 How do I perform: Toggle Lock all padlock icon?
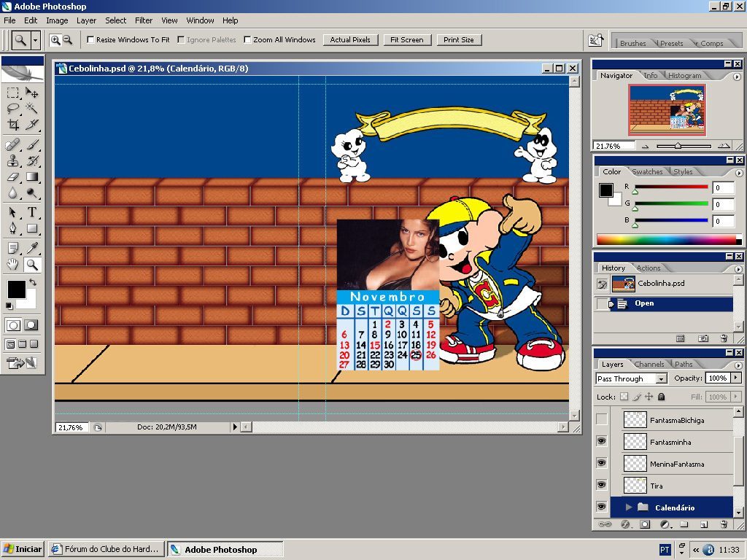coord(661,396)
